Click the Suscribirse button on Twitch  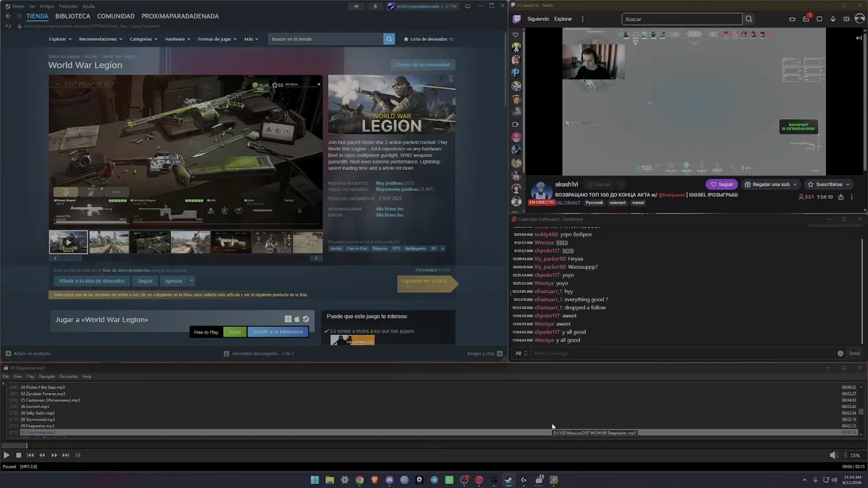click(x=828, y=184)
